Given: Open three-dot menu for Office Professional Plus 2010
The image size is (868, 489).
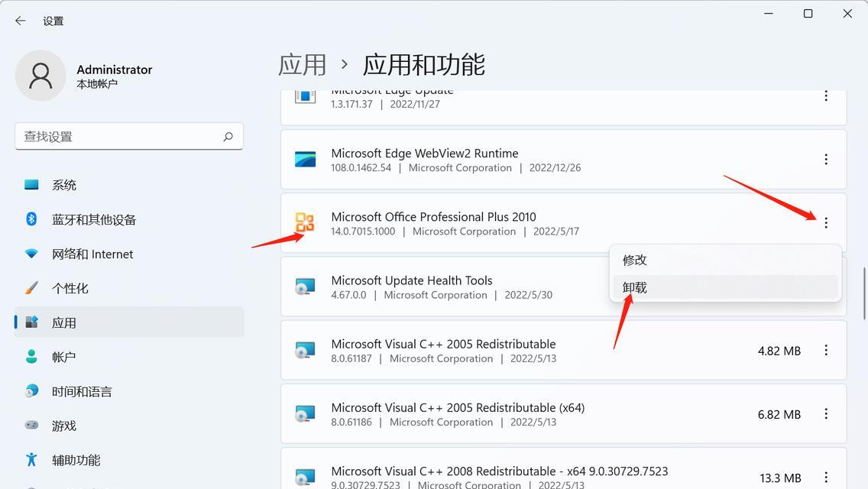Looking at the screenshot, I should point(826,222).
